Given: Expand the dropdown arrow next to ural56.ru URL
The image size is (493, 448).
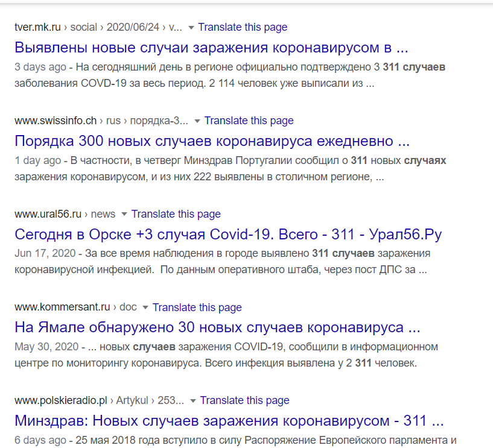Looking at the screenshot, I should [124, 215].
